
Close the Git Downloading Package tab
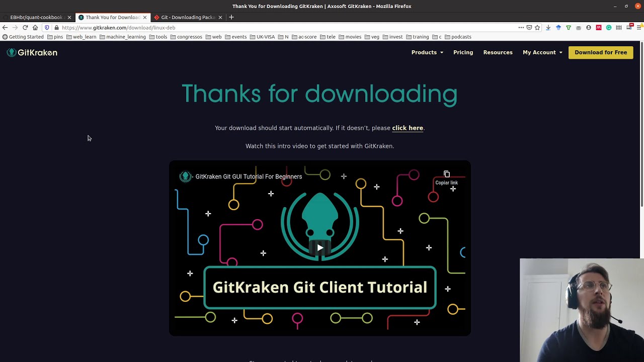point(220,17)
